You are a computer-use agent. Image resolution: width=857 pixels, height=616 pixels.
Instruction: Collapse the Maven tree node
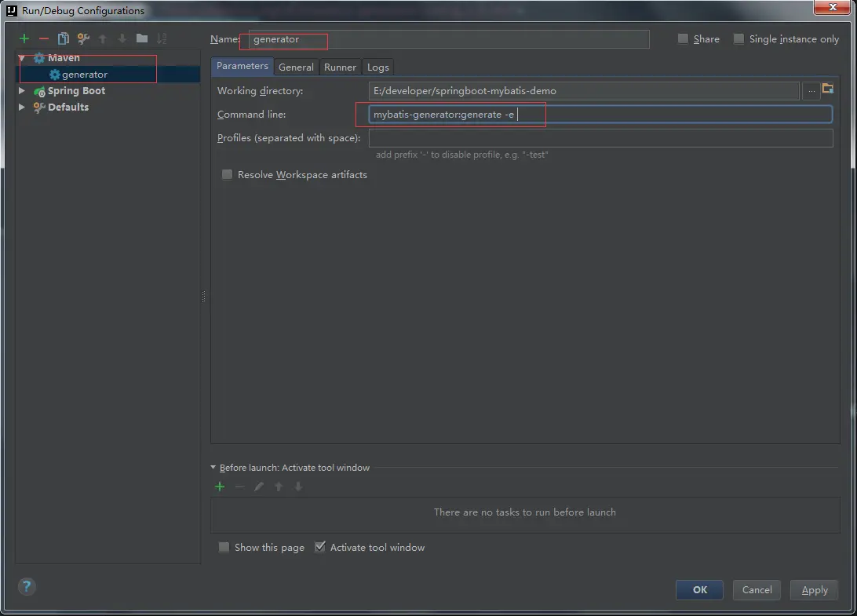[x=22, y=58]
